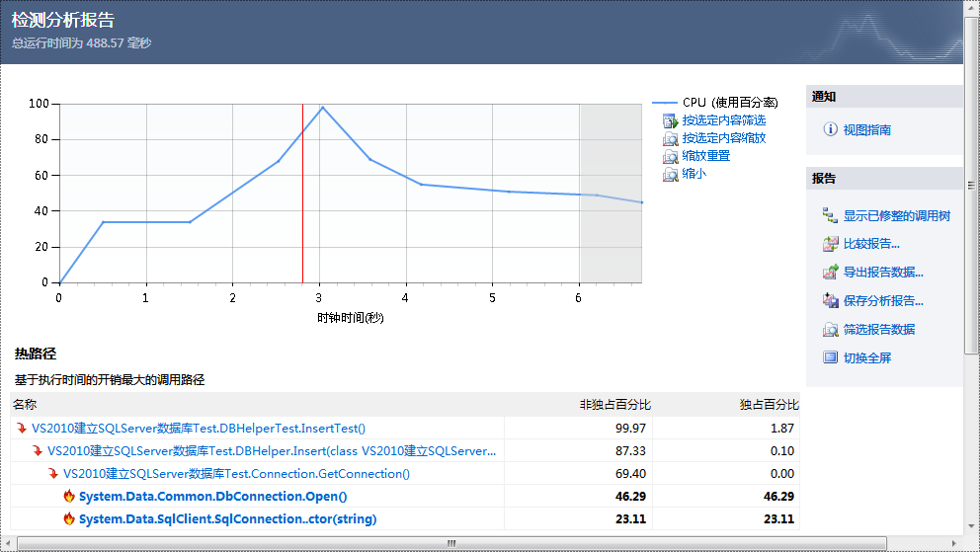The image size is (980, 552).
Task: Click the 总运行时间为 488.57 毫秒 text
Action: [81, 43]
